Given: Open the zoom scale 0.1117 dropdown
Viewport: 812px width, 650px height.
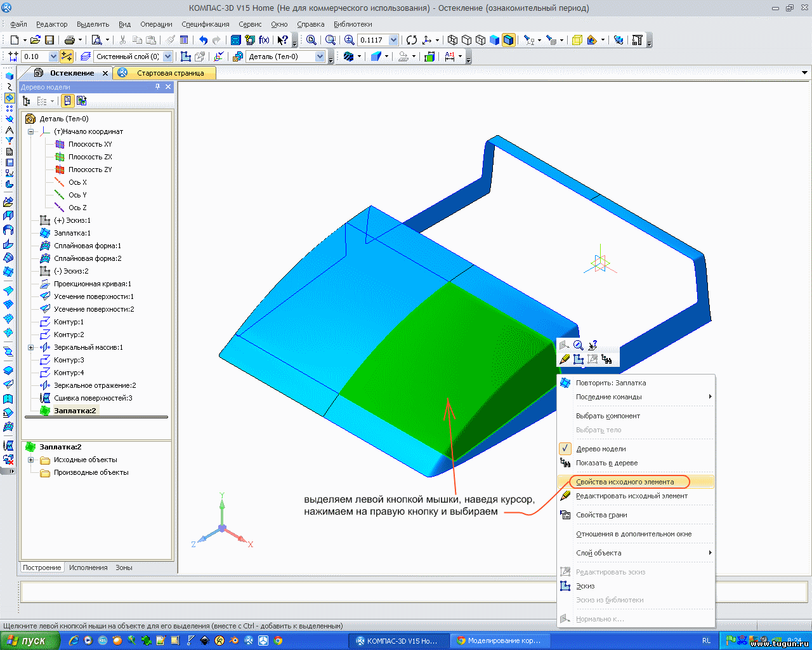Looking at the screenshot, I should coord(393,40).
